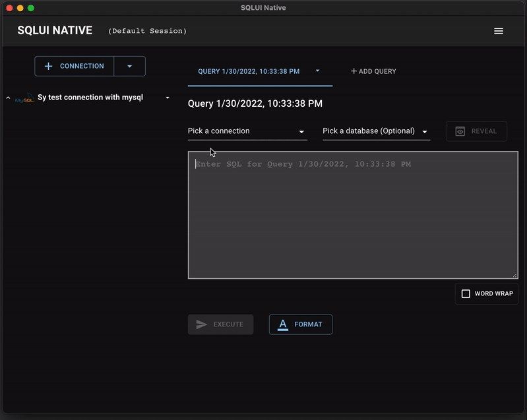Click the underlined A format icon
The width and height of the screenshot is (527, 420).
point(283,324)
